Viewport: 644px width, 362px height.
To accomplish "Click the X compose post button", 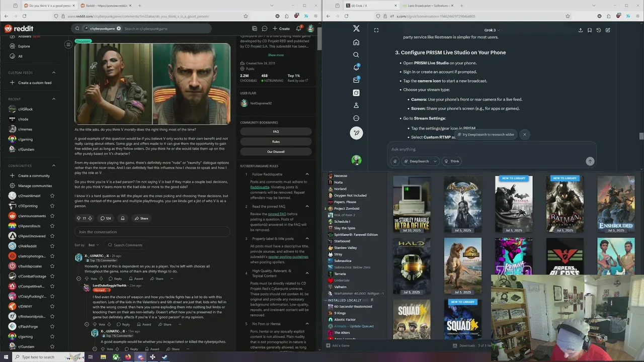I will pyautogui.click(x=356, y=133).
